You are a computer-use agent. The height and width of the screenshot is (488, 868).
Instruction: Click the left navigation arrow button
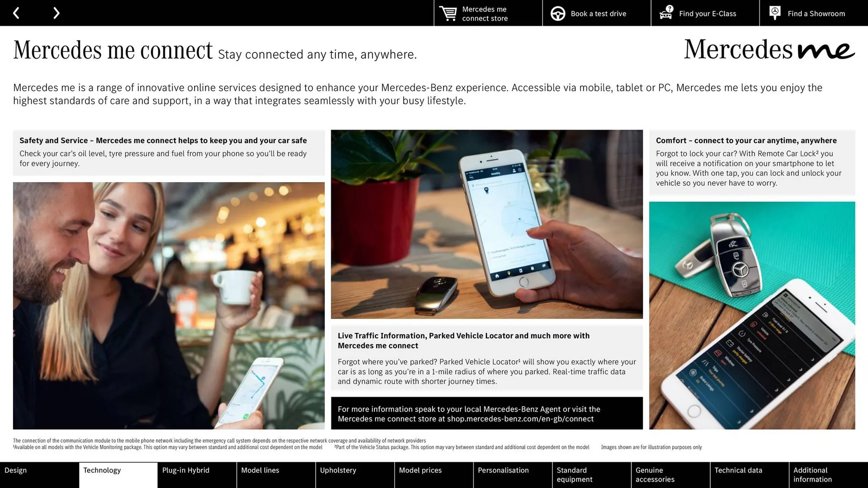[17, 13]
